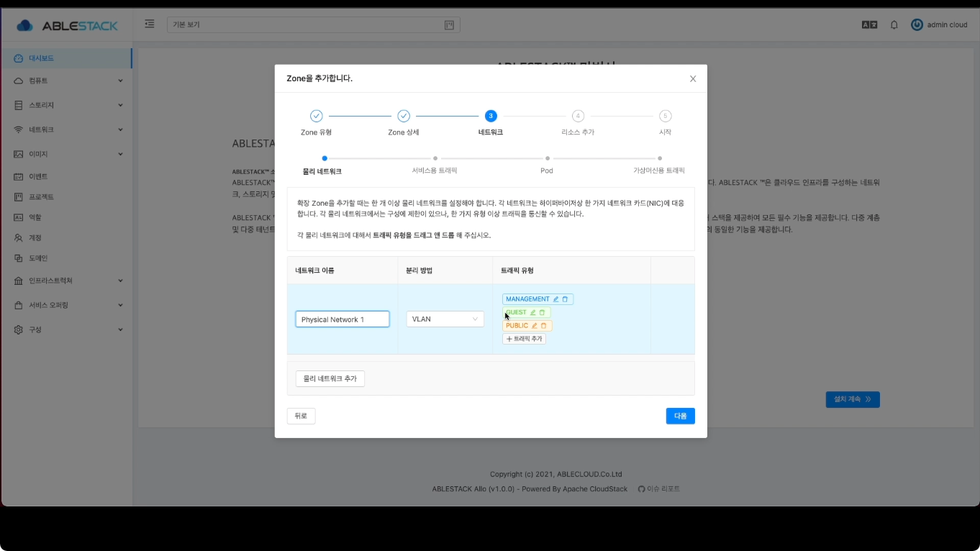Click the 도메인 block icon in sidebar
The width and height of the screenshot is (980, 551).
click(19, 258)
